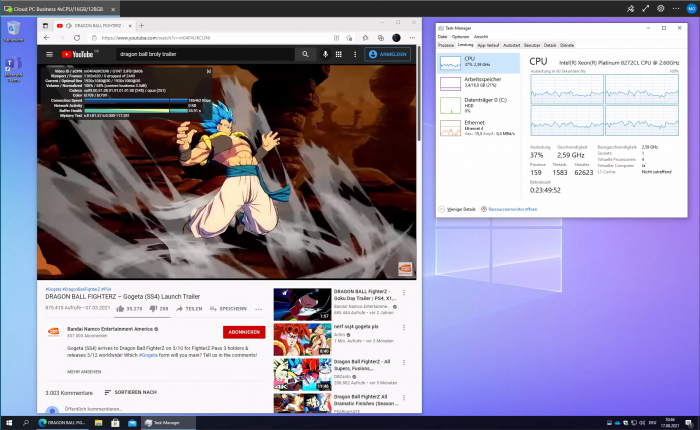The image size is (700, 430).
Task: Click the SPEICHERN save button
Action: point(228,309)
